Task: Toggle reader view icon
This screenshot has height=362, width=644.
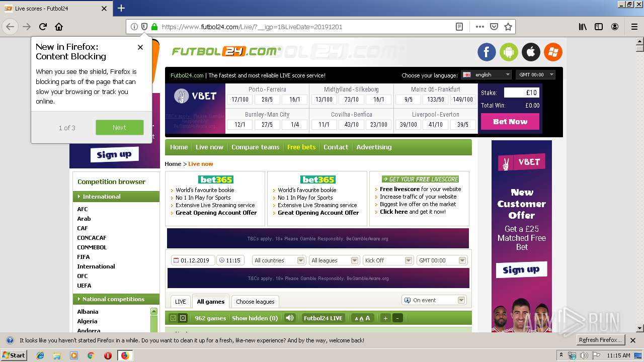Action: [459, 27]
